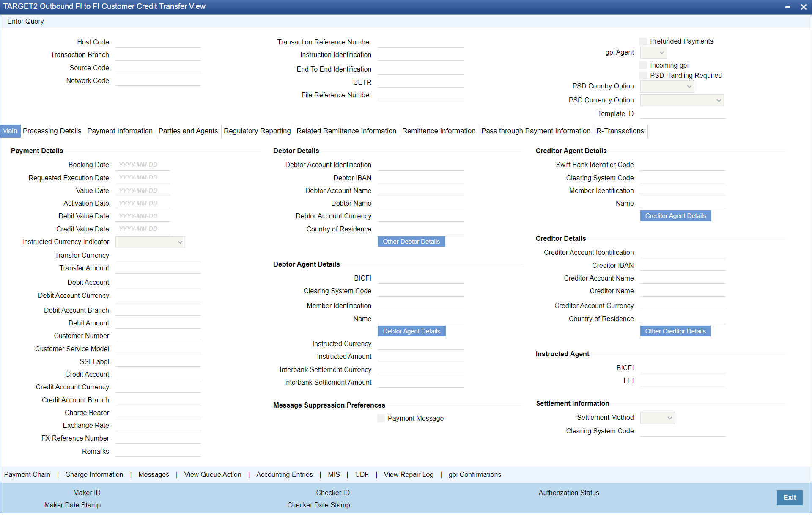Screen dimensions: 812x515
Task: Click the Transaction Reference Number field
Action: tap(420, 42)
